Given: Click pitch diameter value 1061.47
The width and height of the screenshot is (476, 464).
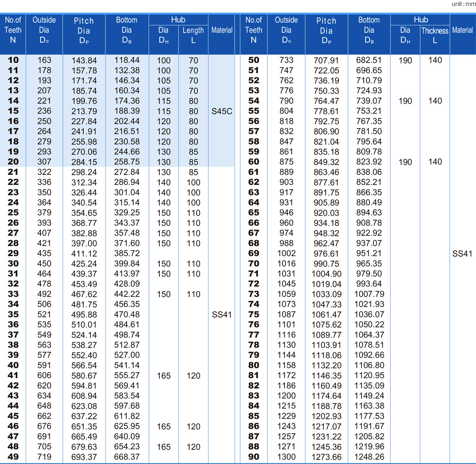Looking at the screenshot, I should coord(326,315).
